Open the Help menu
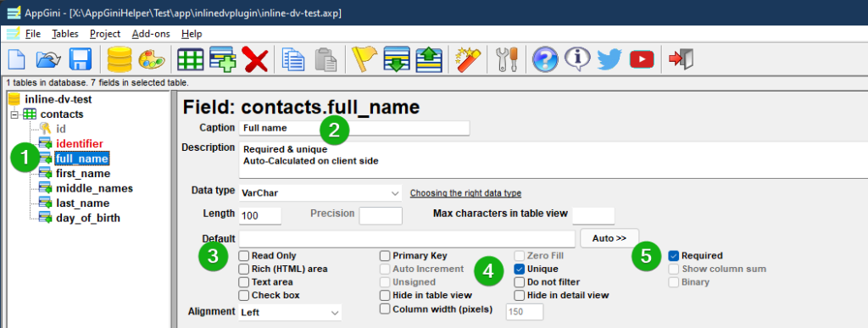 pos(192,34)
